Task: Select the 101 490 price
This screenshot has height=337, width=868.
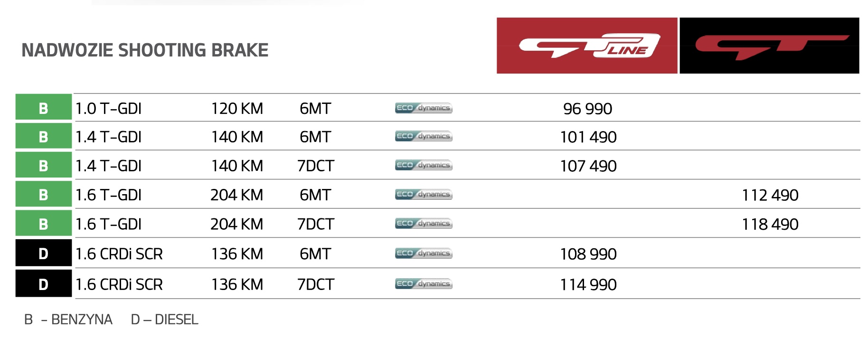Action: coord(588,137)
